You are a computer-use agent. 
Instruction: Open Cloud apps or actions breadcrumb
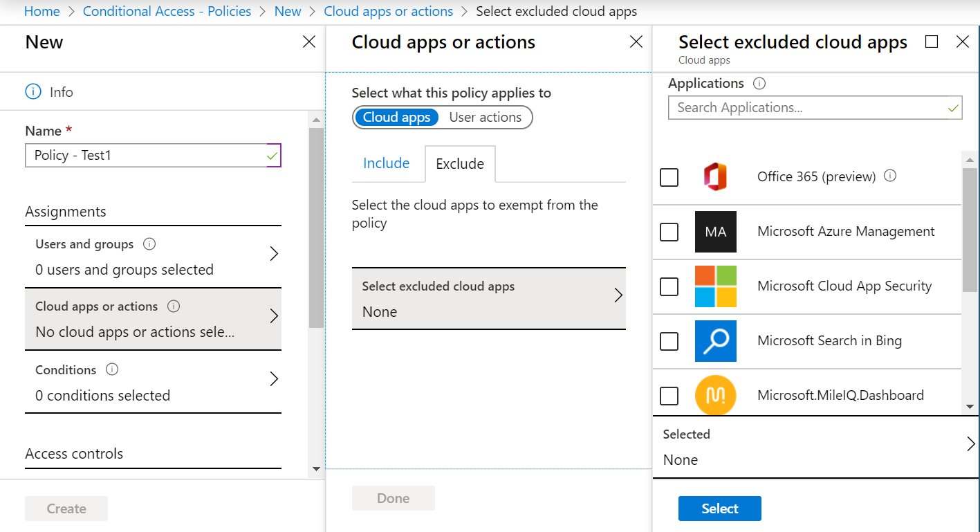pos(389,11)
